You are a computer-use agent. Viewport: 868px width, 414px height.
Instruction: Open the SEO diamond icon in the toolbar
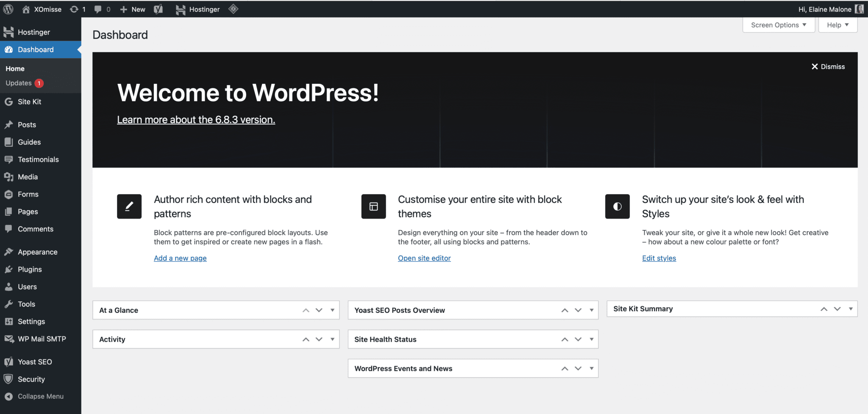pyautogui.click(x=233, y=9)
